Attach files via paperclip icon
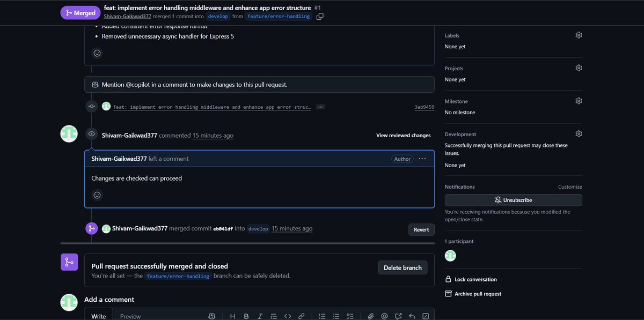Screen dimensions: 644x320 371,316
